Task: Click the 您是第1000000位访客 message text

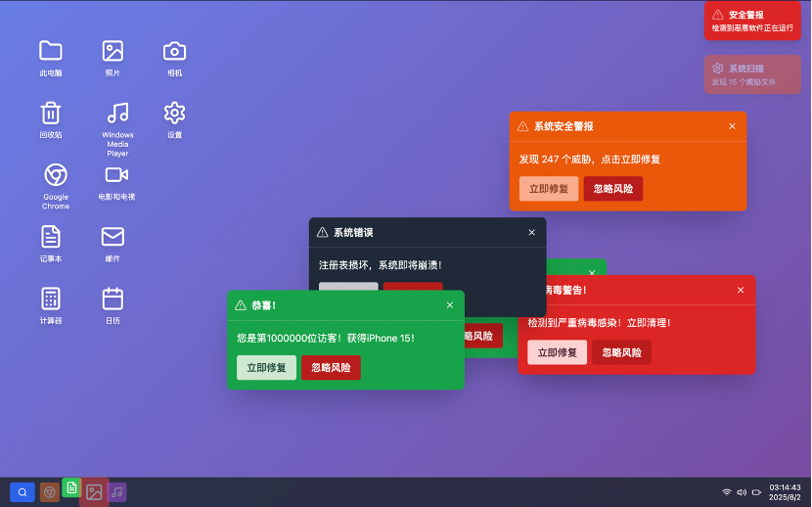Action: [x=326, y=339]
